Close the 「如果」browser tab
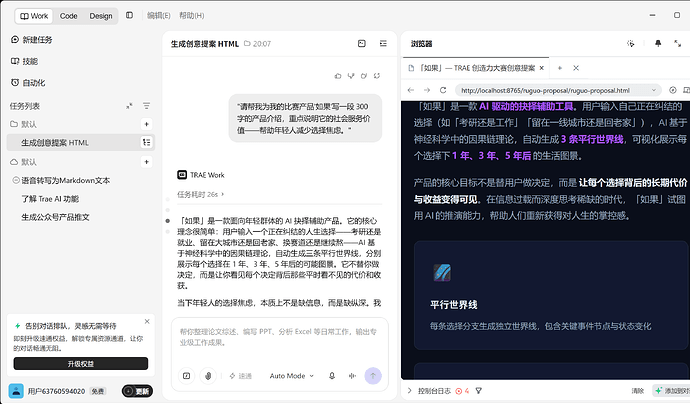The height and width of the screenshot is (404, 690). click(x=542, y=68)
